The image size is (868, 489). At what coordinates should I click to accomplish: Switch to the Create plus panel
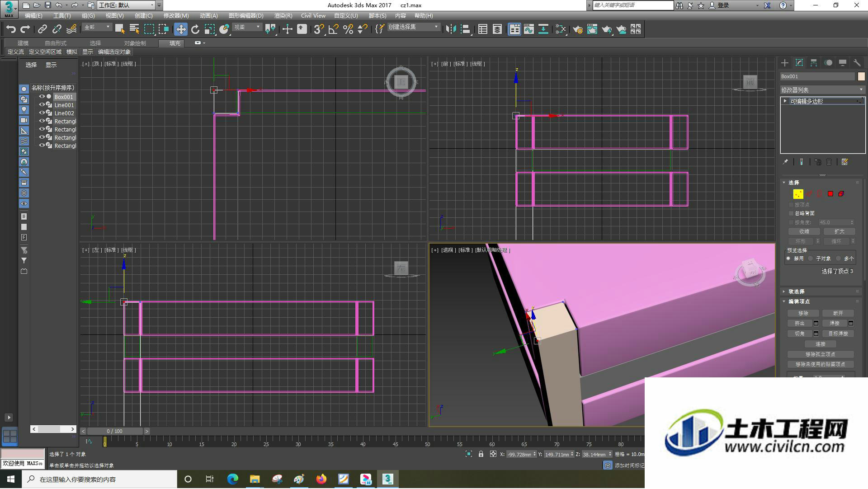[x=785, y=63]
